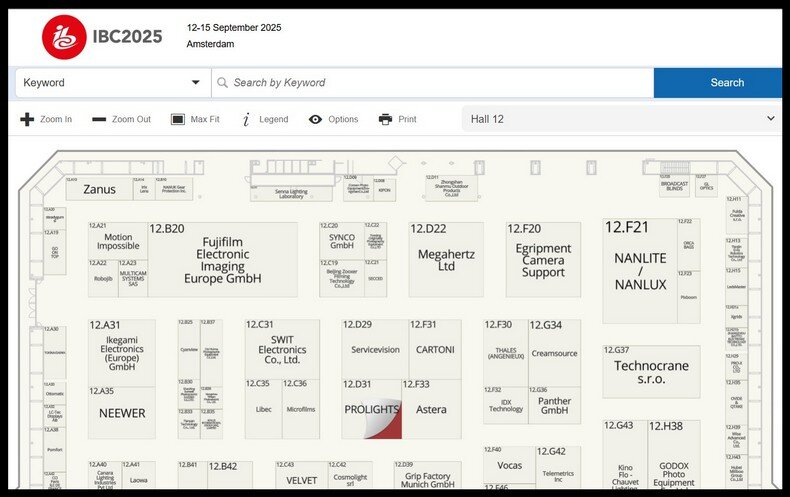The width and height of the screenshot is (790, 497).
Task: Click the highlighted PROLIGHTS booth 12.D31
Action: [x=371, y=410]
